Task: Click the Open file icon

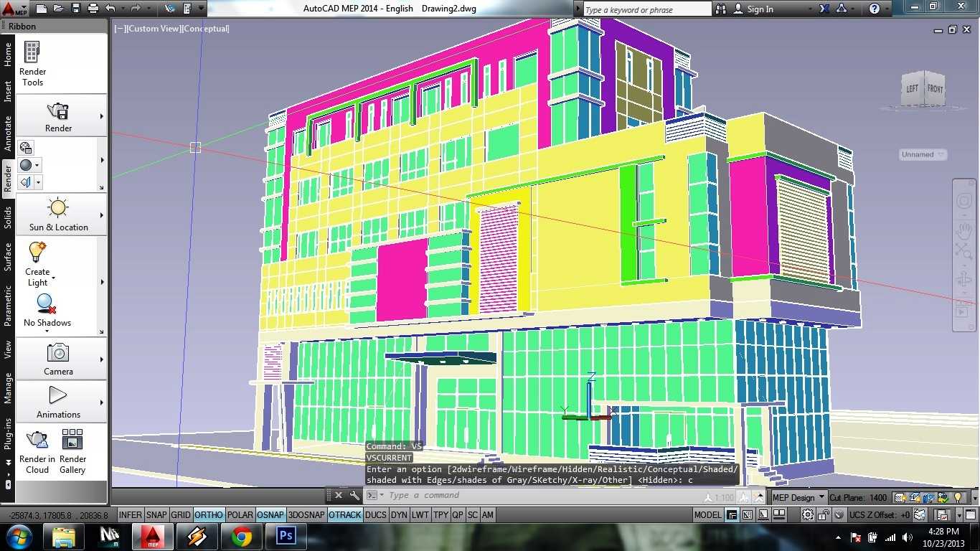Action: coord(58,9)
